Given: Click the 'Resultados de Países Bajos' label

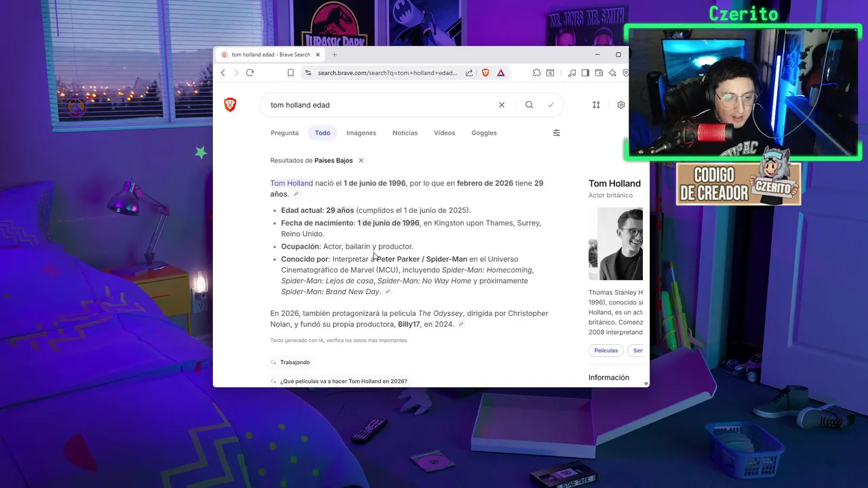Looking at the screenshot, I should pyautogui.click(x=311, y=161).
